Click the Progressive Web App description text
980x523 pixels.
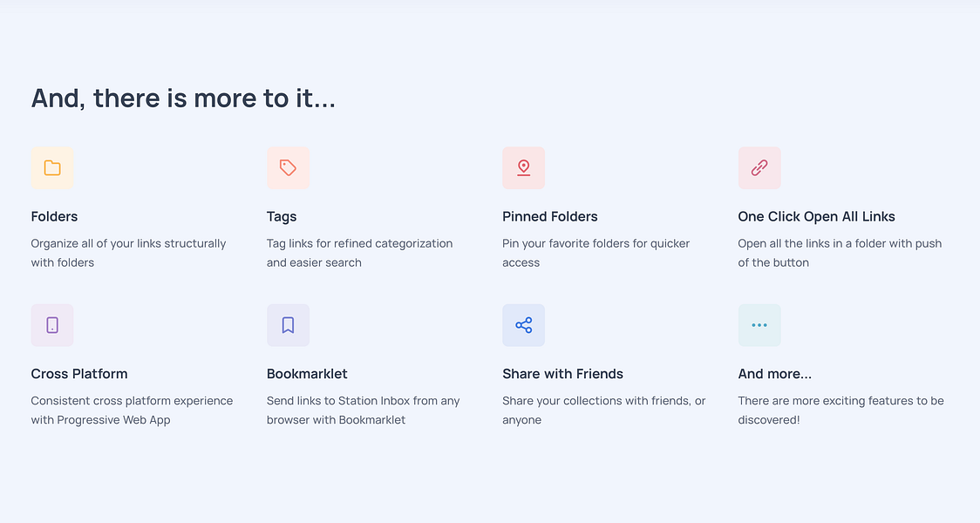point(132,411)
